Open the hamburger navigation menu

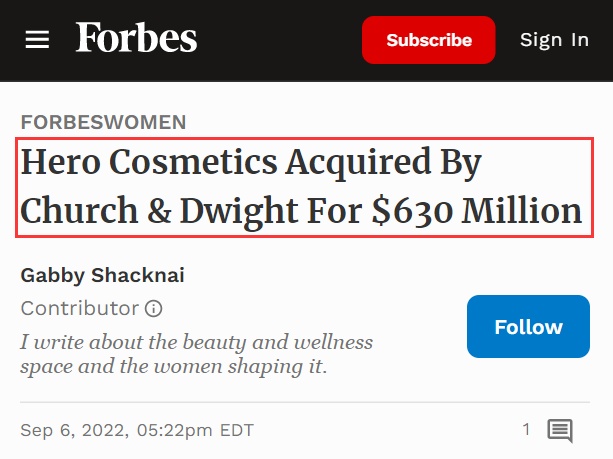[x=37, y=40]
